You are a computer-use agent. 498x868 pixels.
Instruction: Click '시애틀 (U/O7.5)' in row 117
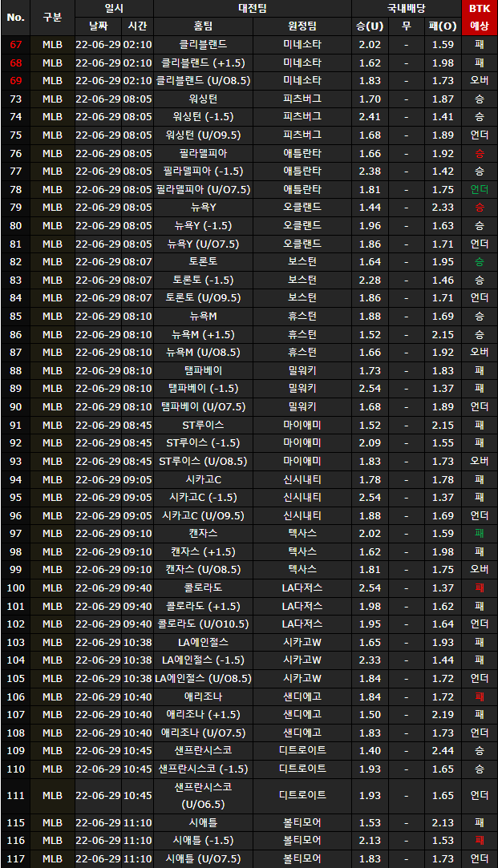point(204,859)
